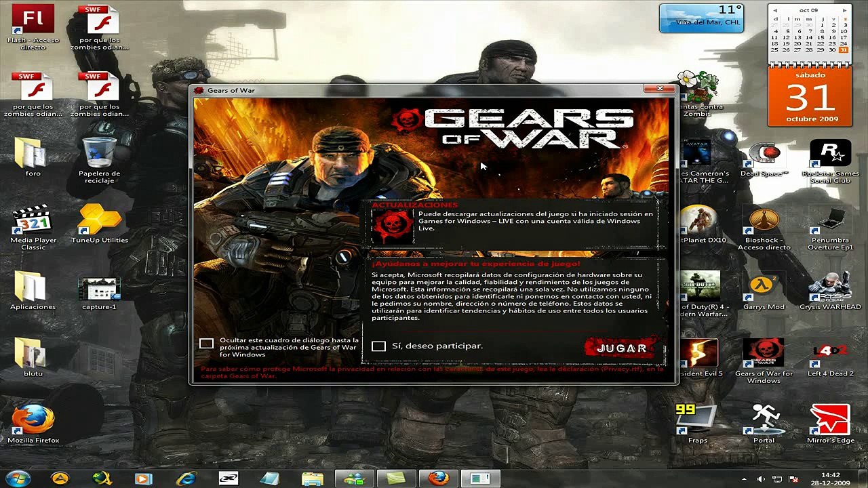Open TuneUp Utilities desktop icon
Viewport: 868px width, 488px height.
100,224
